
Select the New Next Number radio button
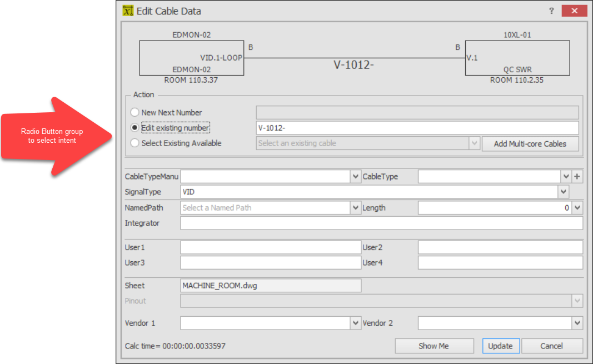[x=134, y=112]
